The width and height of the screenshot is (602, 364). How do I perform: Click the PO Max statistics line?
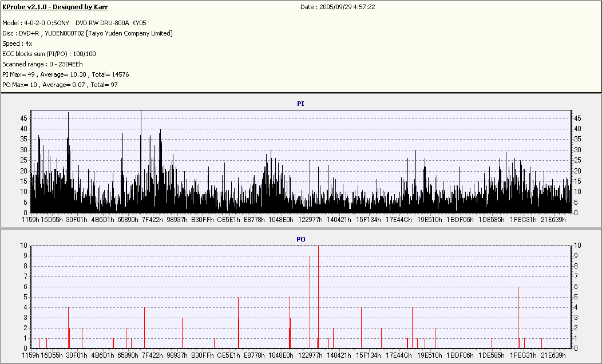click(60, 85)
